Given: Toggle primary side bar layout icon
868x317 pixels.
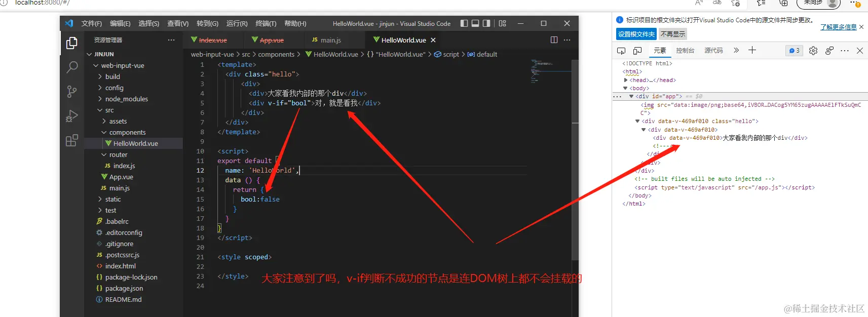Looking at the screenshot, I should tap(464, 23).
